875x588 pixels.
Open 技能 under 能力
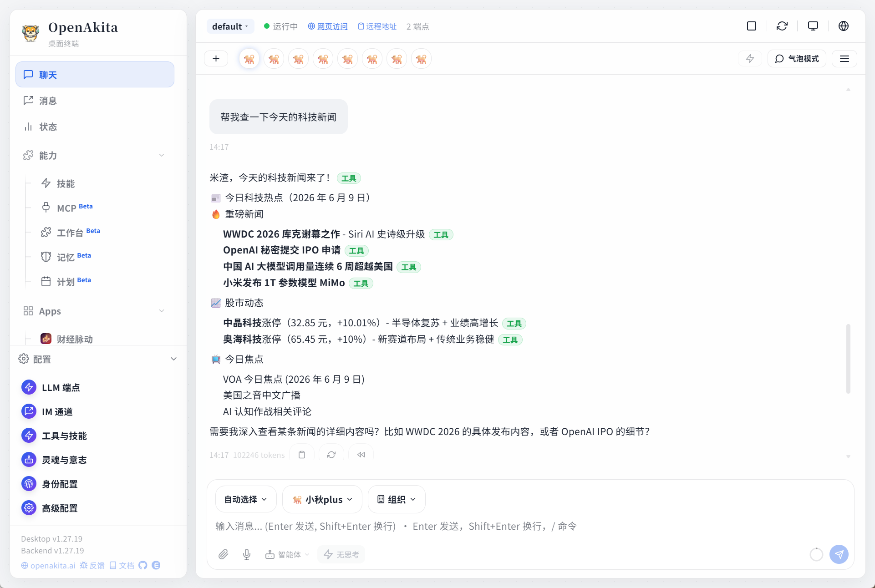[66, 183]
